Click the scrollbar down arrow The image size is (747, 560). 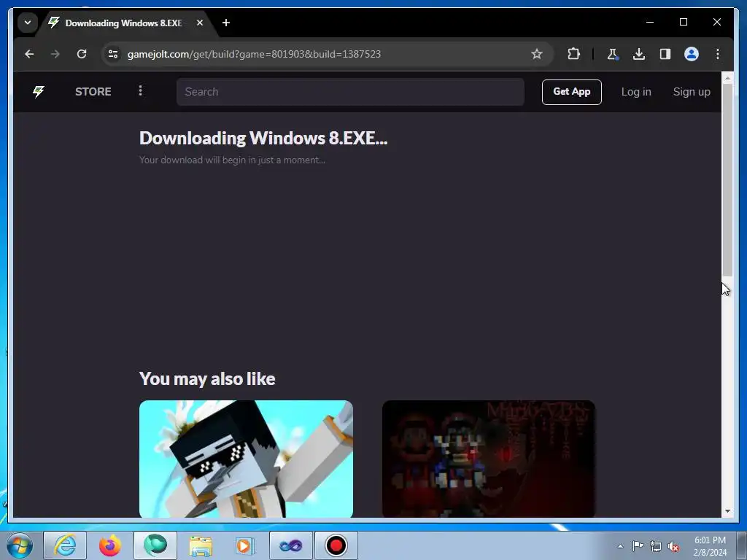pos(727,511)
